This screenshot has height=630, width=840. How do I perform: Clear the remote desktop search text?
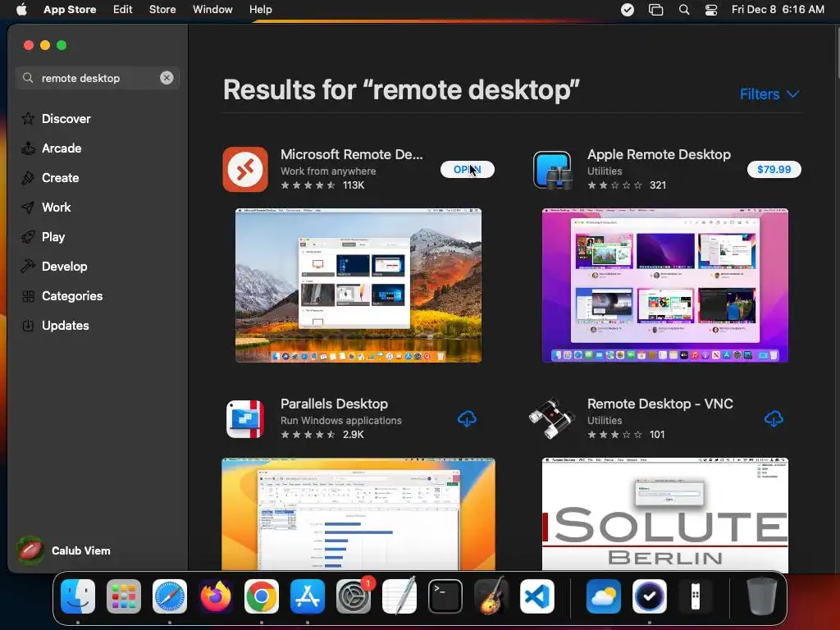click(x=167, y=78)
